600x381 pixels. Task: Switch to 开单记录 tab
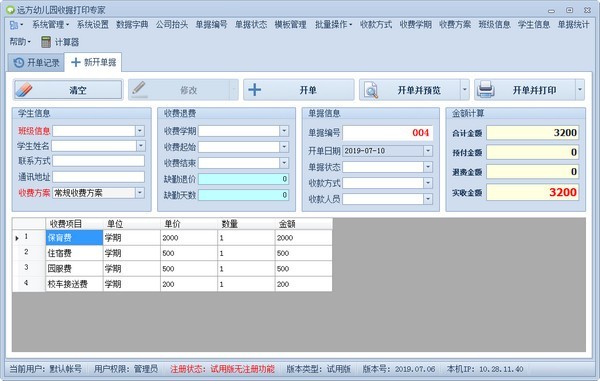[x=36, y=63]
